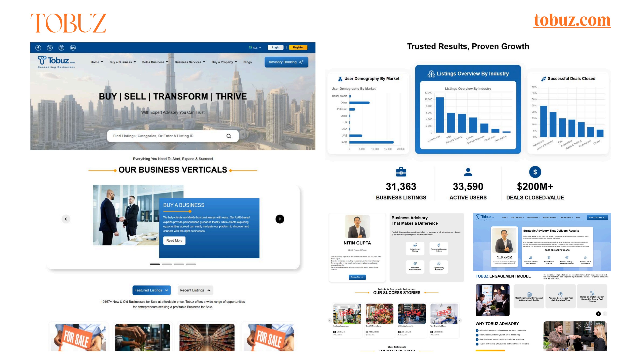Open the ALL region dropdown
Screen dimensions: 643x364
click(x=255, y=47)
